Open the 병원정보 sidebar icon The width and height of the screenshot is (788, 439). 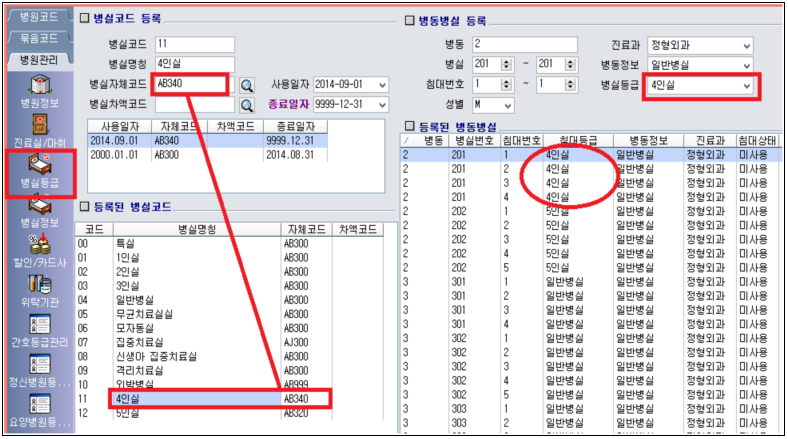coord(35,85)
